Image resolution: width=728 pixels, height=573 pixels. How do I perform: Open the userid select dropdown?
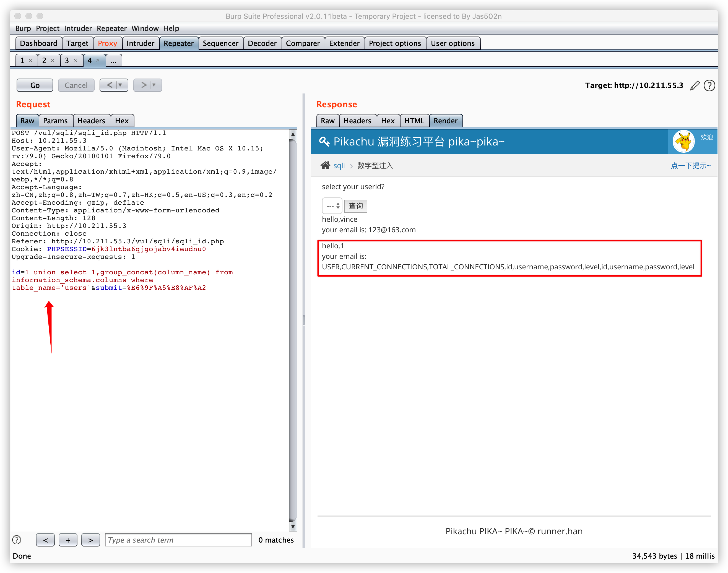pyautogui.click(x=332, y=206)
